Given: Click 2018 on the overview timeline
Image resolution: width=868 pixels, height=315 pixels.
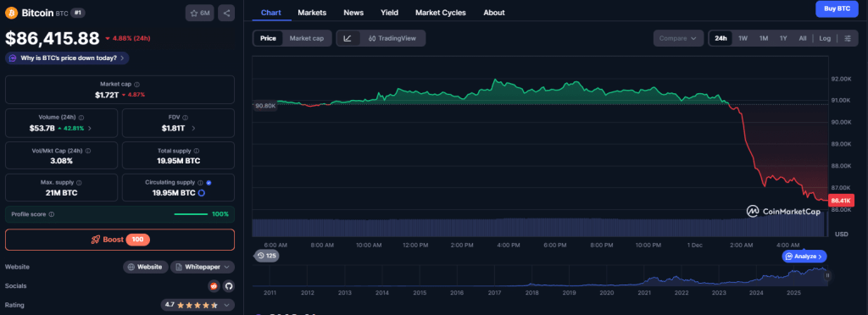Looking at the screenshot, I should pyautogui.click(x=532, y=292).
